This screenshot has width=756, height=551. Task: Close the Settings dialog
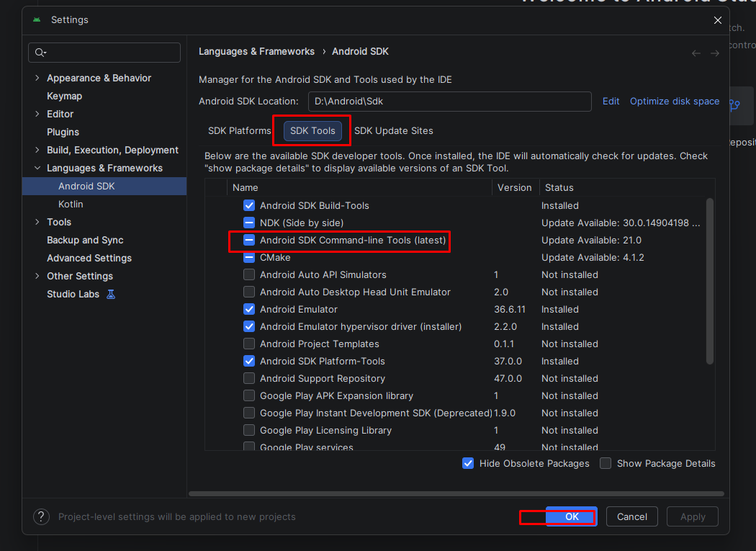pos(718,19)
